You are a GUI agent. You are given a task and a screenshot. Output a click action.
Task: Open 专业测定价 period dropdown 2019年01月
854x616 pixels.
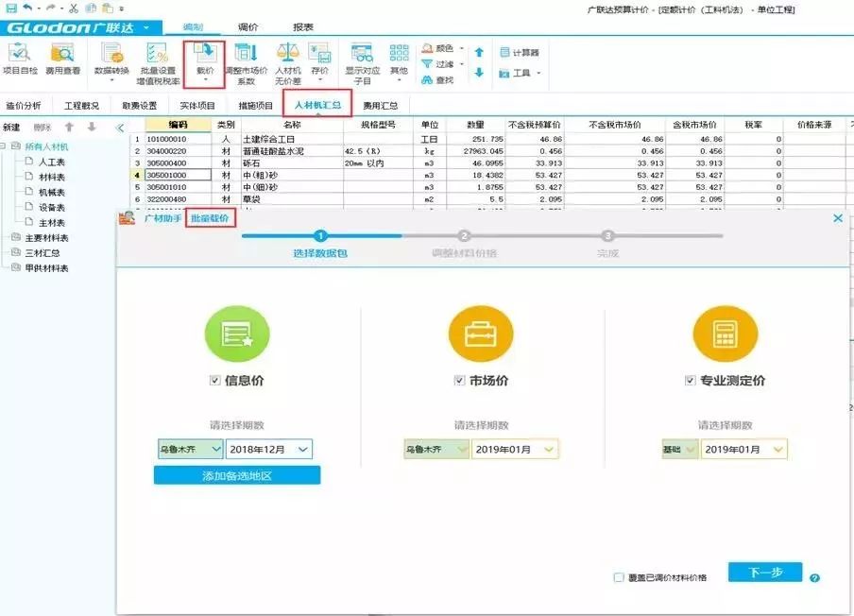click(x=744, y=450)
